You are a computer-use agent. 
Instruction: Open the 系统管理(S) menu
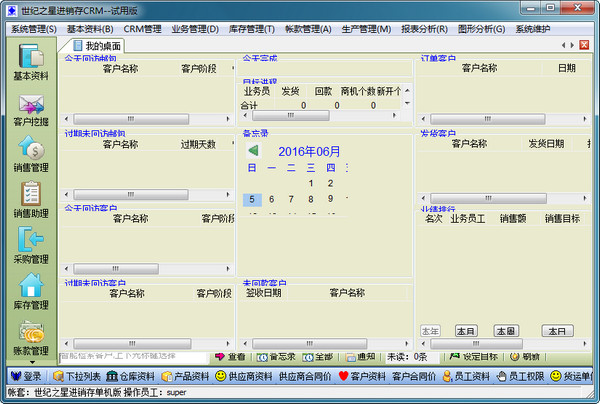33,29
